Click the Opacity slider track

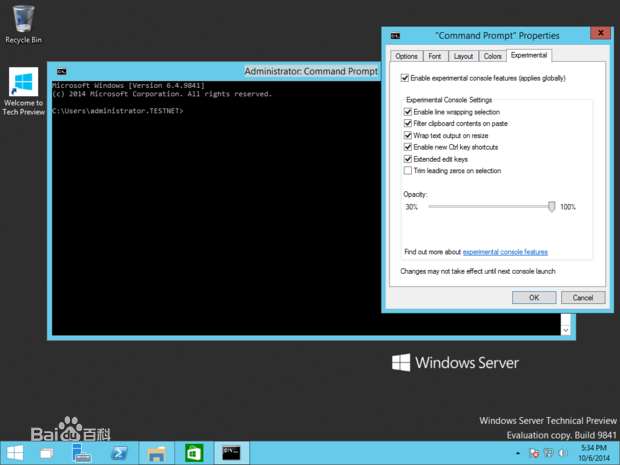(490, 206)
